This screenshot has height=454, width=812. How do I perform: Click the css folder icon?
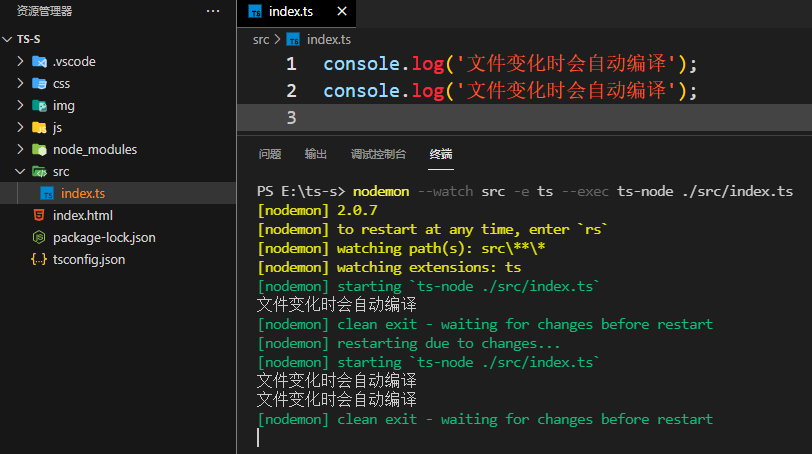[39, 83]
